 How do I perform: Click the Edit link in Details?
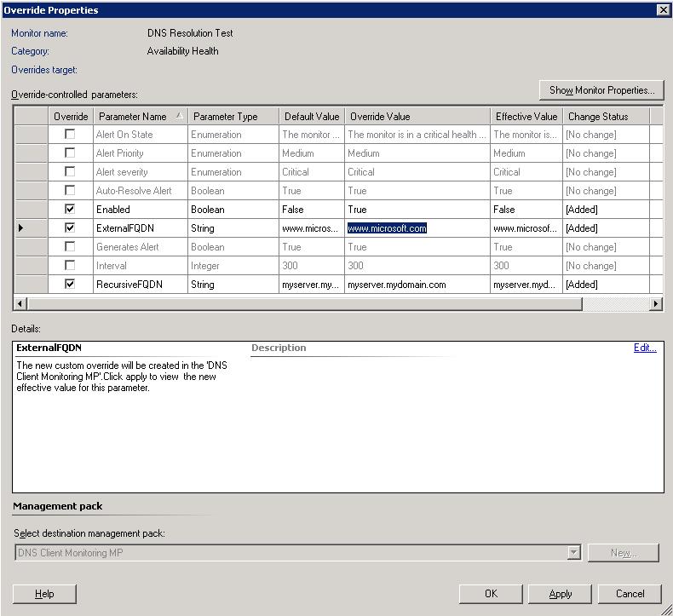click(x=645, y=348)
